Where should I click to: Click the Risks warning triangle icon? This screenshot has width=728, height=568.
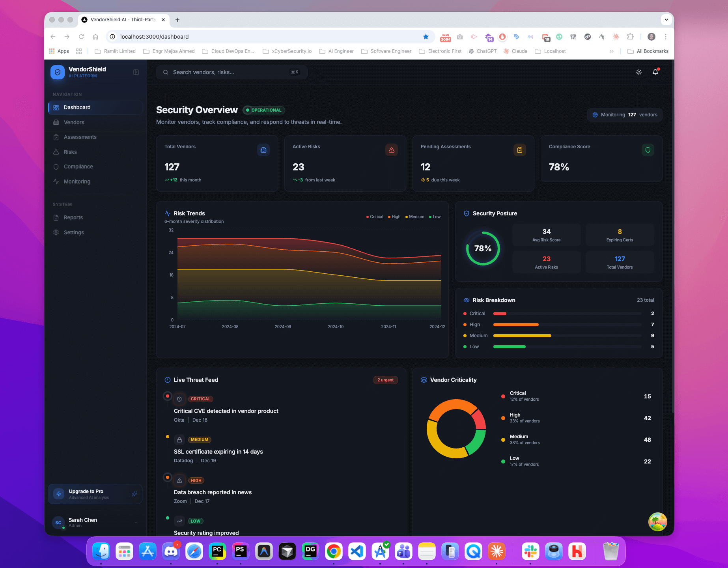[56, 152]
